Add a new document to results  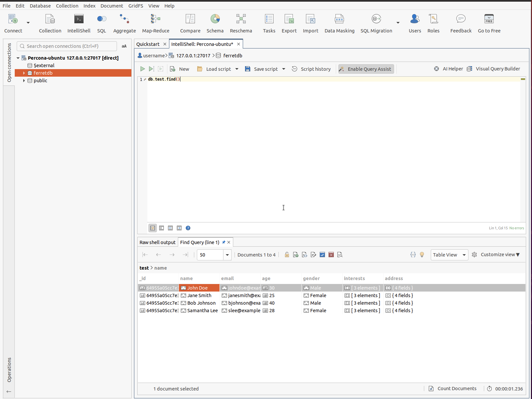[x=295, y=255]
